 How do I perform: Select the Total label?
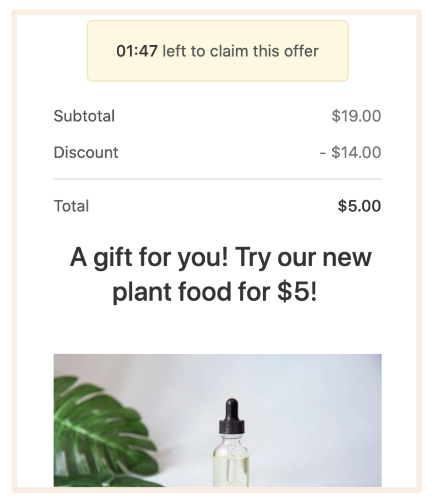click(x=71, y=206)
